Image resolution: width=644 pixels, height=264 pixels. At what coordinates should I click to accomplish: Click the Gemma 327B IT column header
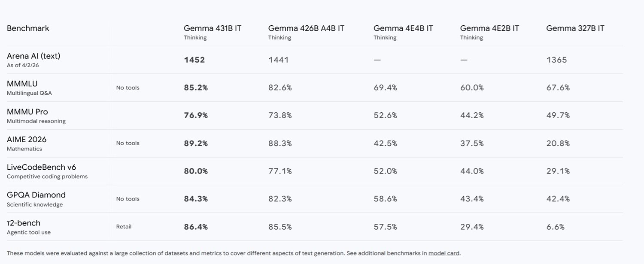(x=575, y=28)
